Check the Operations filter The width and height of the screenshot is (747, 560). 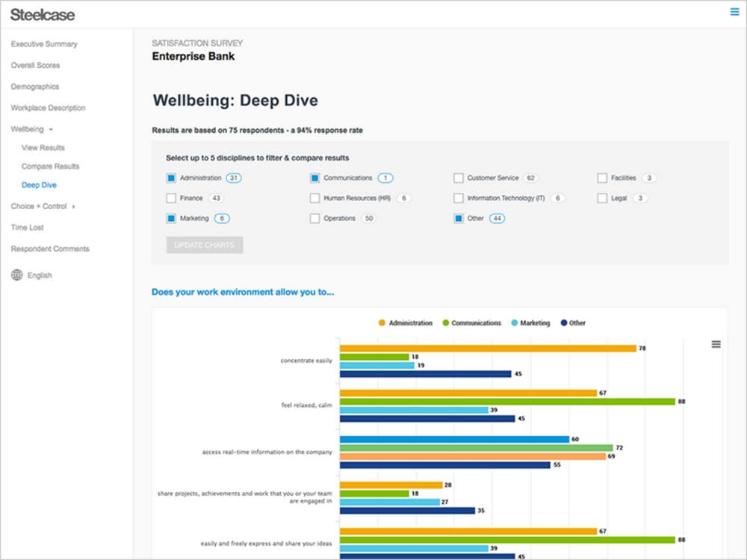[314, 218]
